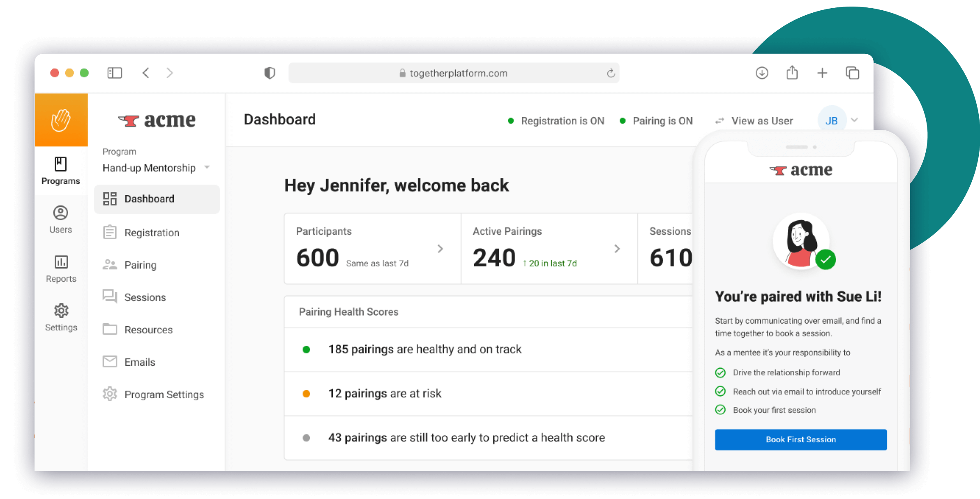This screenshot has height=499, width=980.
Task: Open the Users section in sidebar
Action: 61,219
